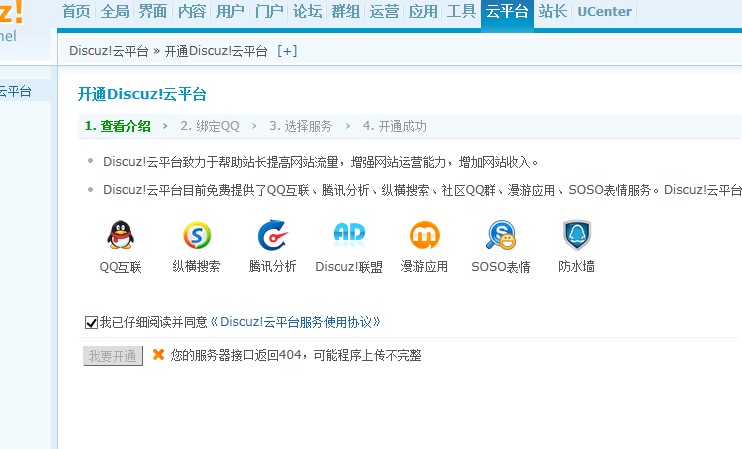742x449 pixels.
Task: Open the 站长 menu tab
Action: coord(553,11)
